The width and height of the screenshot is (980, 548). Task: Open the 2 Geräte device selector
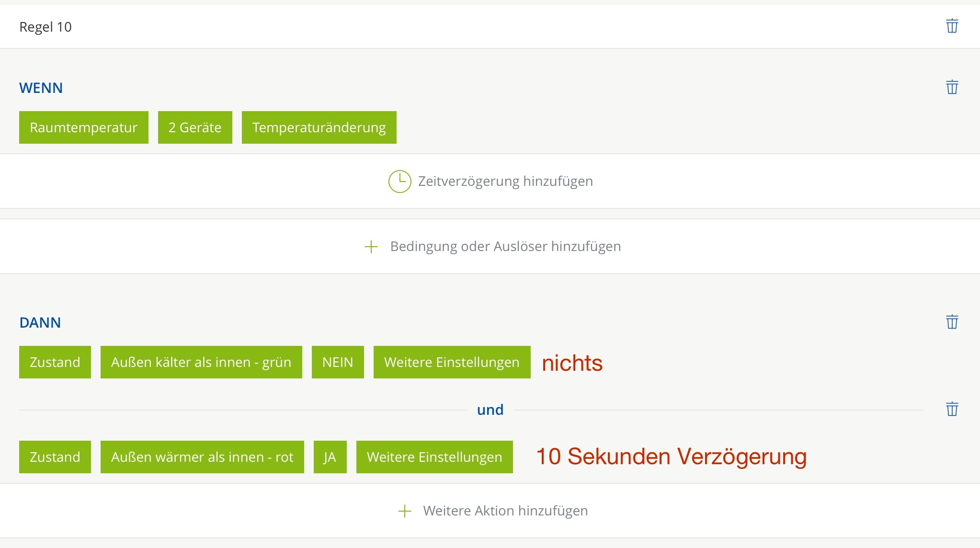click(195, 127)
